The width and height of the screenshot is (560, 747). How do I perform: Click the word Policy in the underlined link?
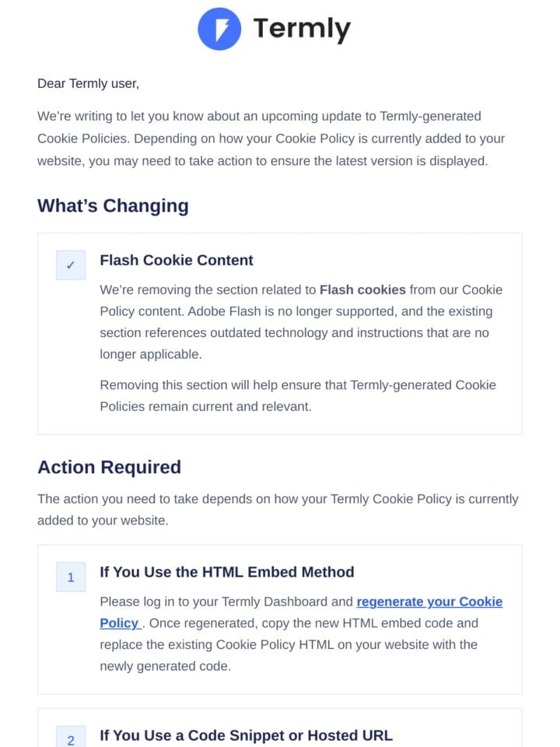click(x=119, y=623)
